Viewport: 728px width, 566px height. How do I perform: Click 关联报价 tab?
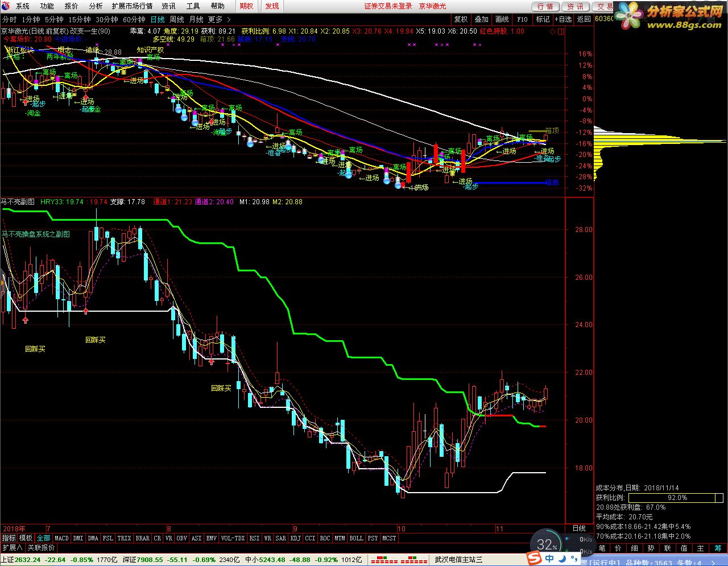click(x=42, y=548)
